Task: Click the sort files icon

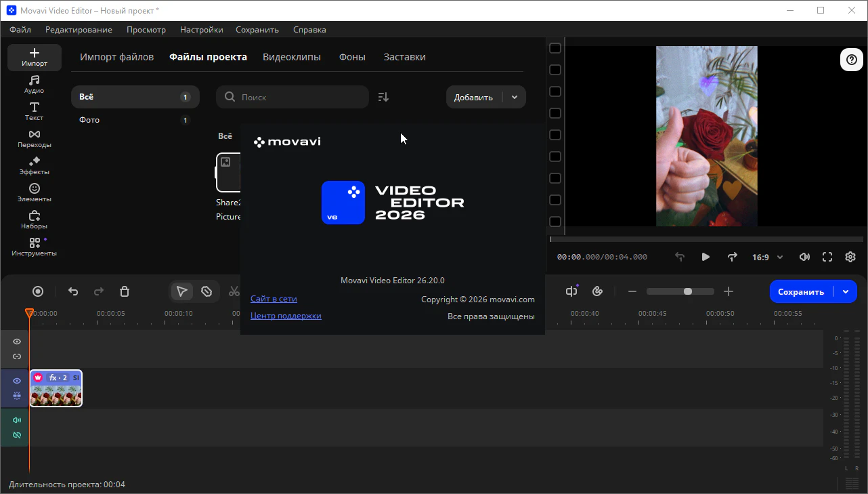Action: tap(383, 97)
